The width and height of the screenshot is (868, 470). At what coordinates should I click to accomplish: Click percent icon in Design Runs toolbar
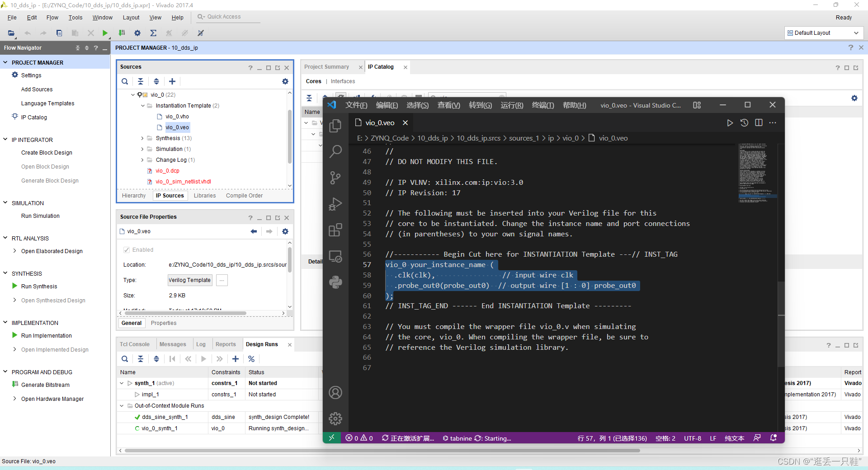[x=251, y=359]
